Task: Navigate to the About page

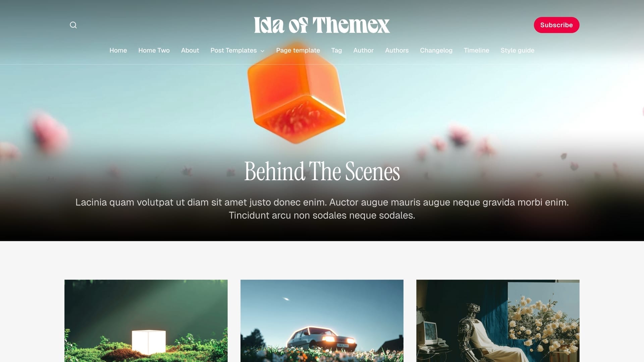Action: (190, 50)
